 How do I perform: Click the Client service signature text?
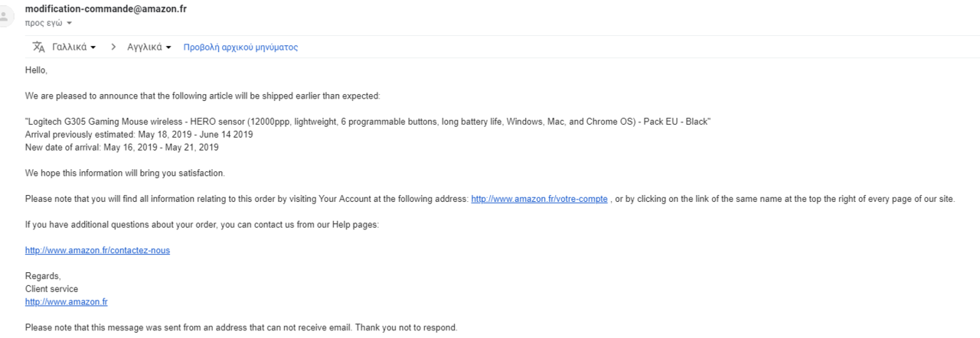(51, 289)
